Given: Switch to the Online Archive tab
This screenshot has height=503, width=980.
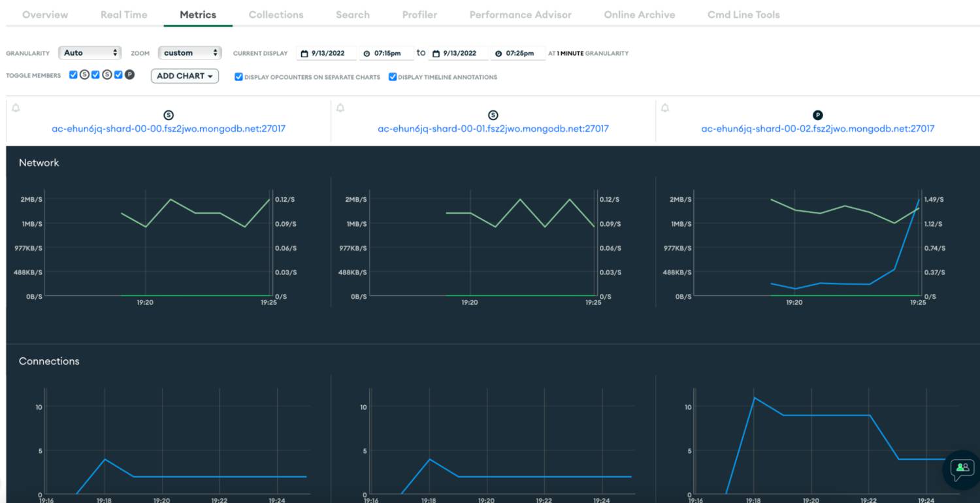Looking at the screenshot, I should 640,14.
